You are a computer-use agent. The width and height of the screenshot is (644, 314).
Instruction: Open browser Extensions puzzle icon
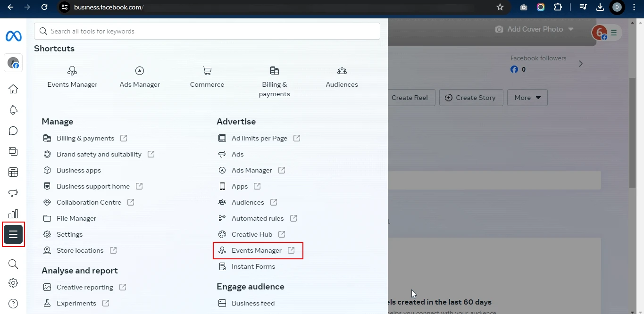point(558,7)
